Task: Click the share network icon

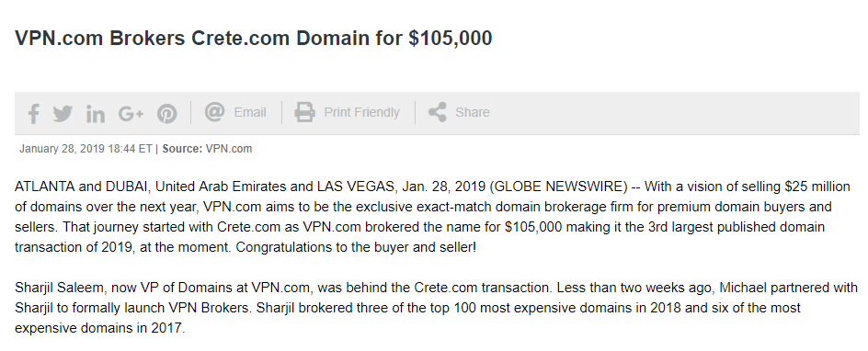Action: tap(438, 112)
